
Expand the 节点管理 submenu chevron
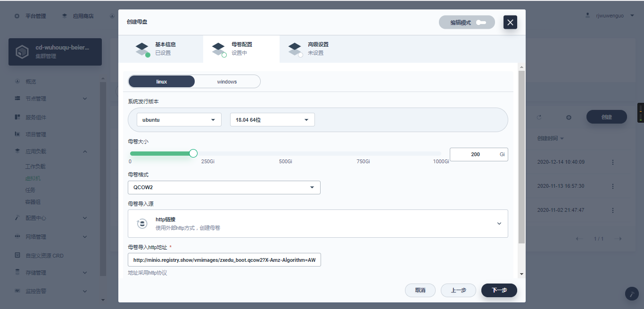tap(85, 99)
